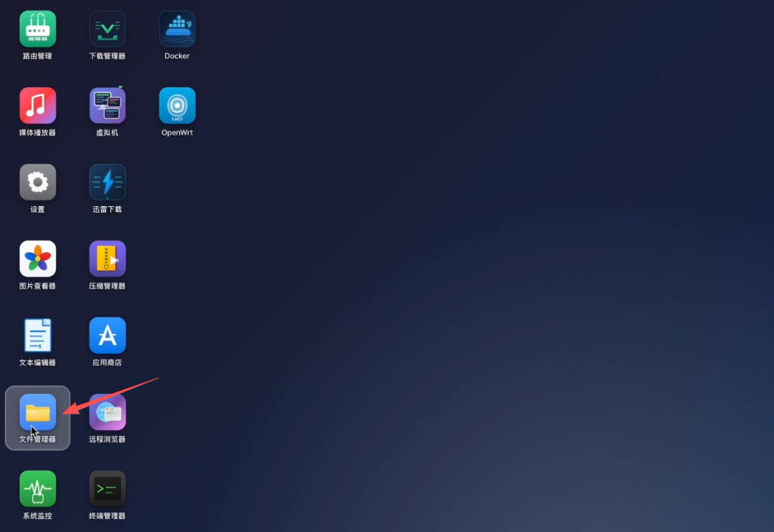The image size is (774, 532).
Task: Launch the 压缩管理器 archive manager
Action: point(107,259)
